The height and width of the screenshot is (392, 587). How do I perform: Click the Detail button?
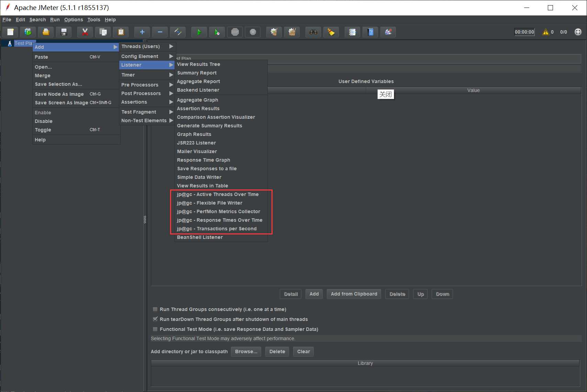[x=291, y=294]
